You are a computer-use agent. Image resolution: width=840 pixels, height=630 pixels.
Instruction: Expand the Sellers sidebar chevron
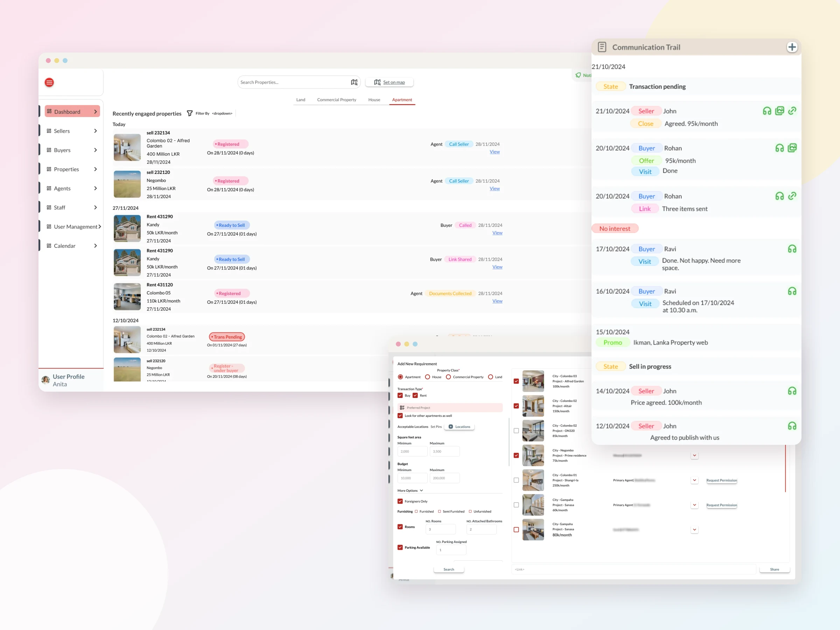[95, 131]
